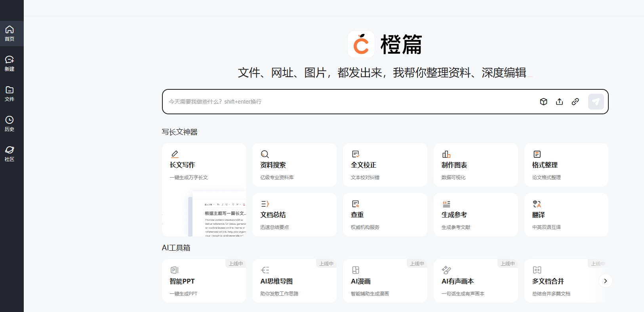Image resolution: width=644 pixels, height=312 pixels.
Task: Open the 全文校正 card title
Action: 364,165
